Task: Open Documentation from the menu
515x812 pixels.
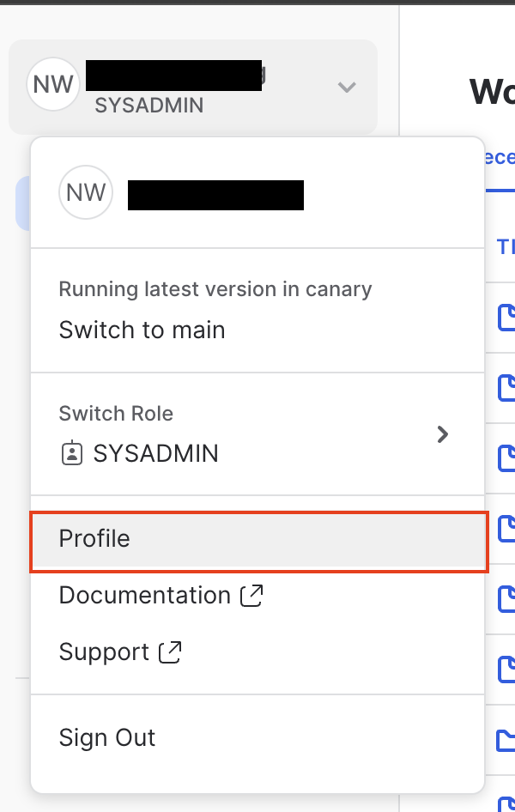Action: pos(142,595)
